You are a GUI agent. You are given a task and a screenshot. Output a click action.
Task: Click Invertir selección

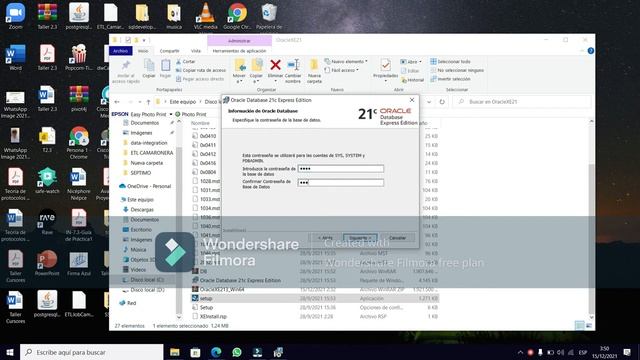[x=450, y=79]
